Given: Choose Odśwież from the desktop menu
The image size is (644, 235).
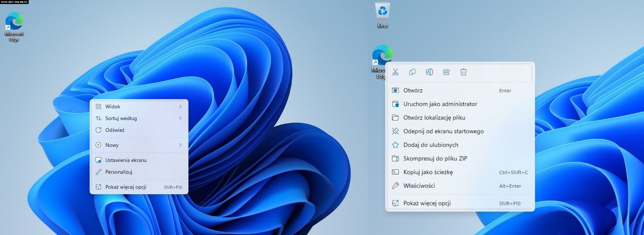Looking at the screenshot, I should pos(115,130).
